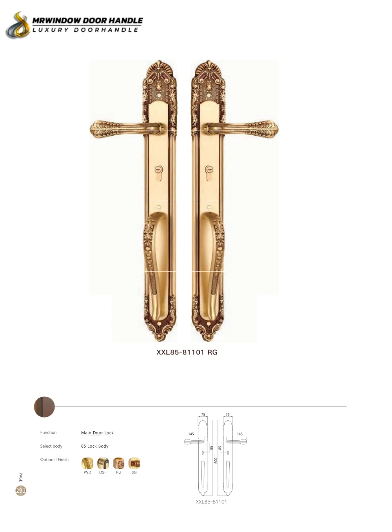Open the right door handle product image
This screenshot has width=392, height=532.
(234, 201)
